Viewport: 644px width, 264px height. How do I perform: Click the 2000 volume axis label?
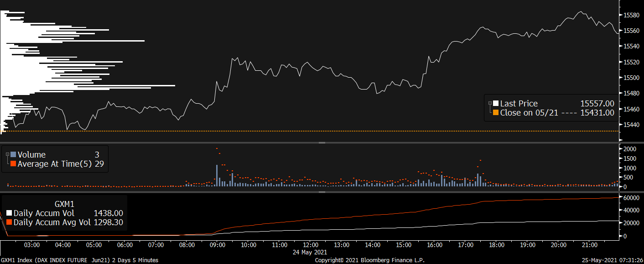(x=630, y=149)
